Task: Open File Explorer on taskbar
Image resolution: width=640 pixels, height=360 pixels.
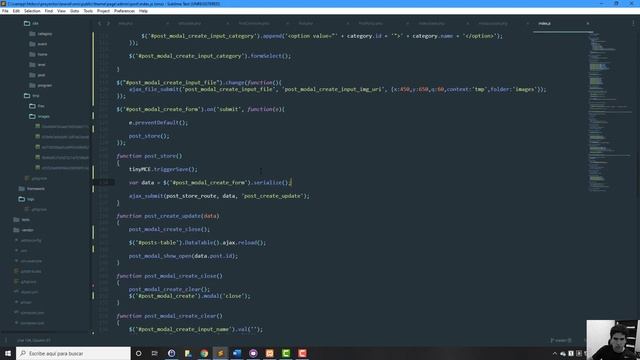Action: point(188,353)
